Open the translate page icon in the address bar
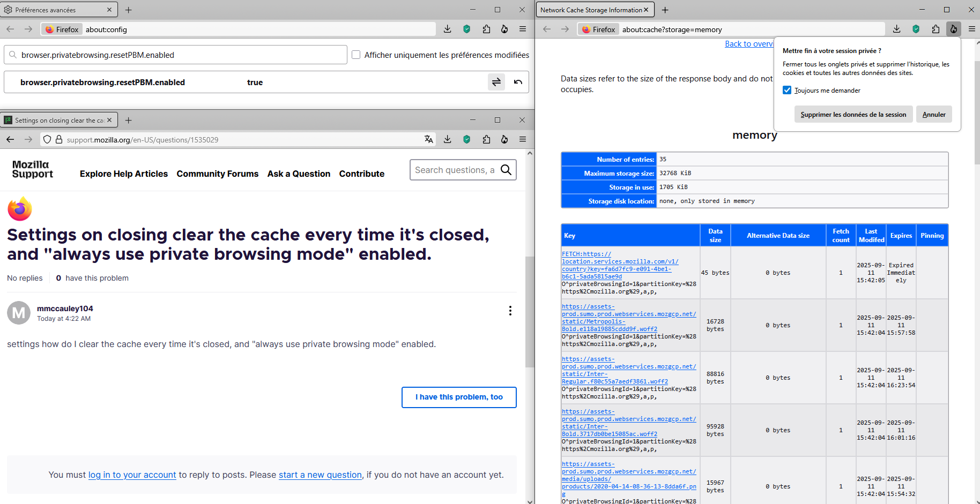Image resolution: width=980 pixels, height=504 pixels. (x=428, y=139)
